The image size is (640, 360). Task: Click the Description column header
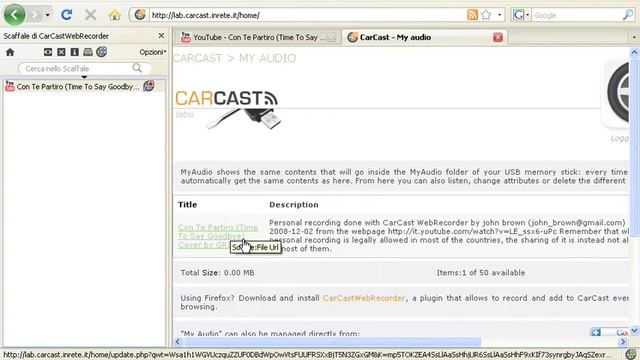pos(294,204)
